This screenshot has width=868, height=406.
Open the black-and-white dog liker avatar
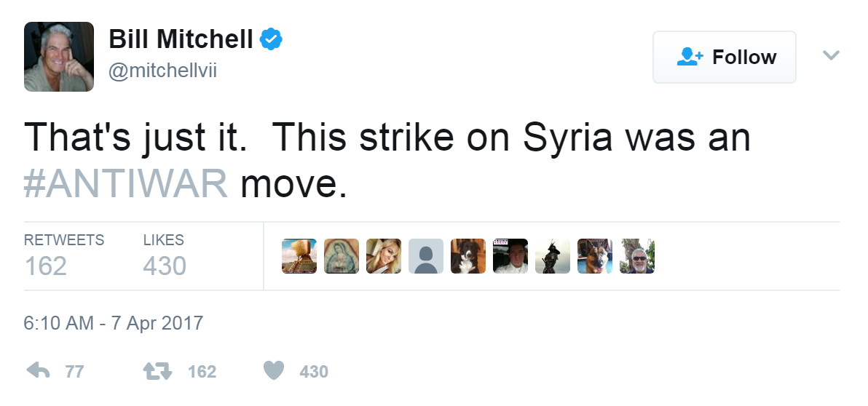pyautogui.click(x=468, y=256)
